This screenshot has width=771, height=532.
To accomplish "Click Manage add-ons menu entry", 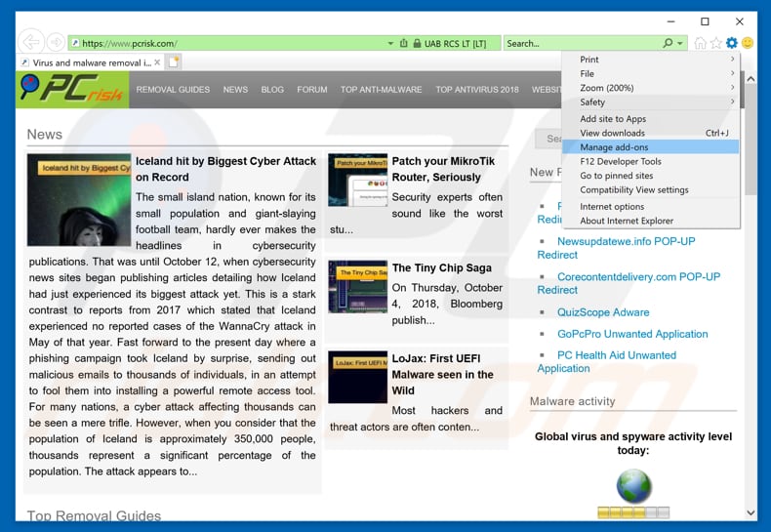I will [x=650, y=147].
